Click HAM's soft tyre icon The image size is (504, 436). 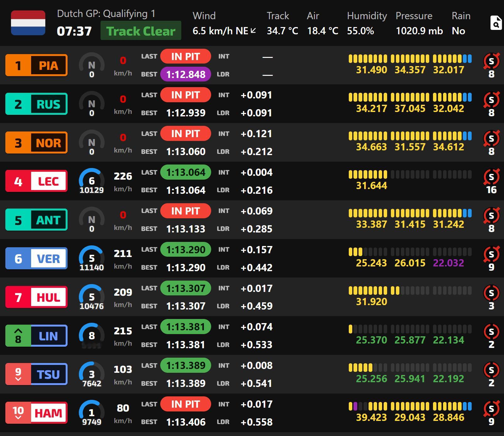pos(491,409)
